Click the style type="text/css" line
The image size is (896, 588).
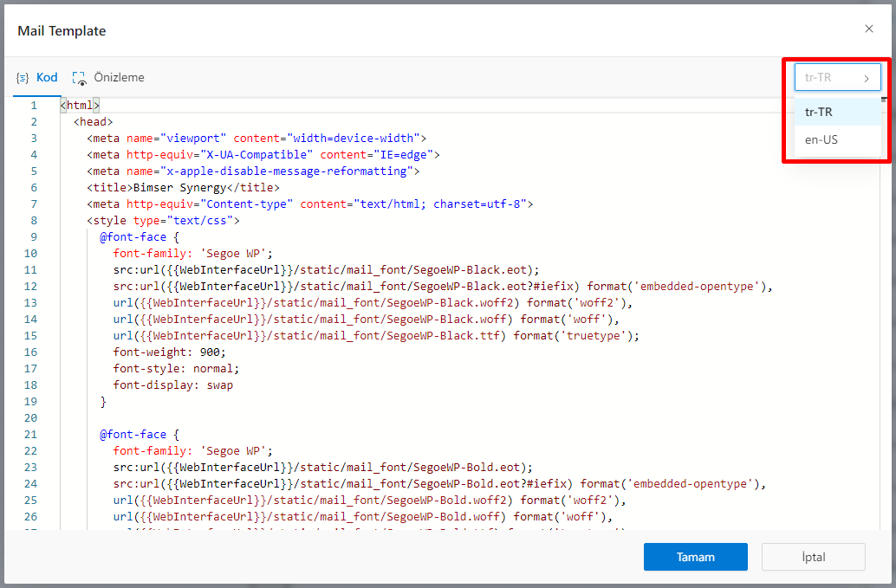point(163,221)
